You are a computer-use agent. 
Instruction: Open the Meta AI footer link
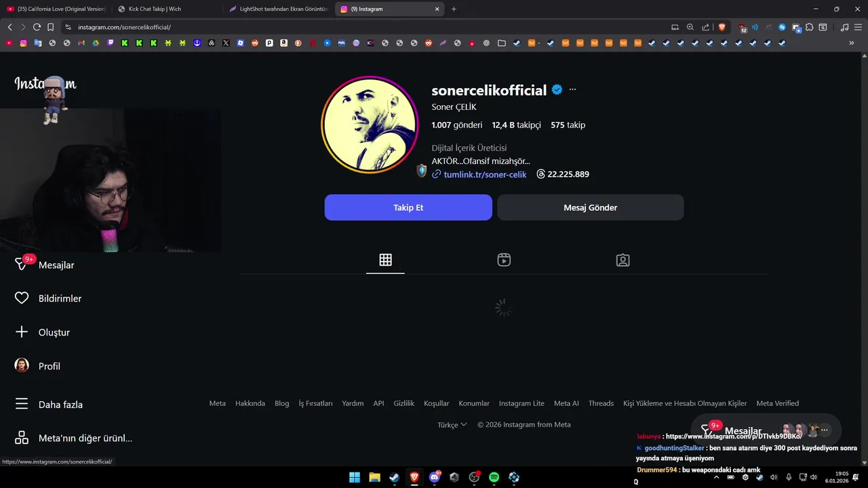pyautogui.click(x=566, y=403)
